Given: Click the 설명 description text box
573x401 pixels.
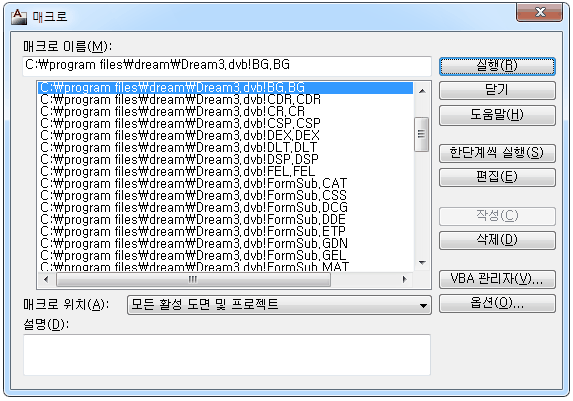Looking at the screenshot, I should click(227, 355).
